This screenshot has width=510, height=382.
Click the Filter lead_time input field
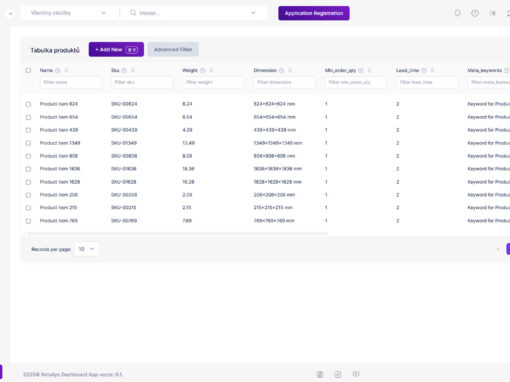point(427,82)
